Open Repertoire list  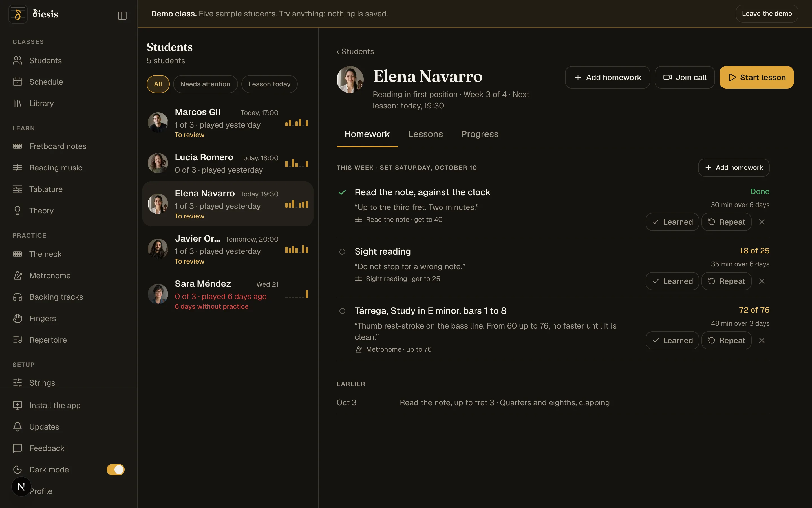[x=69, y=340]
